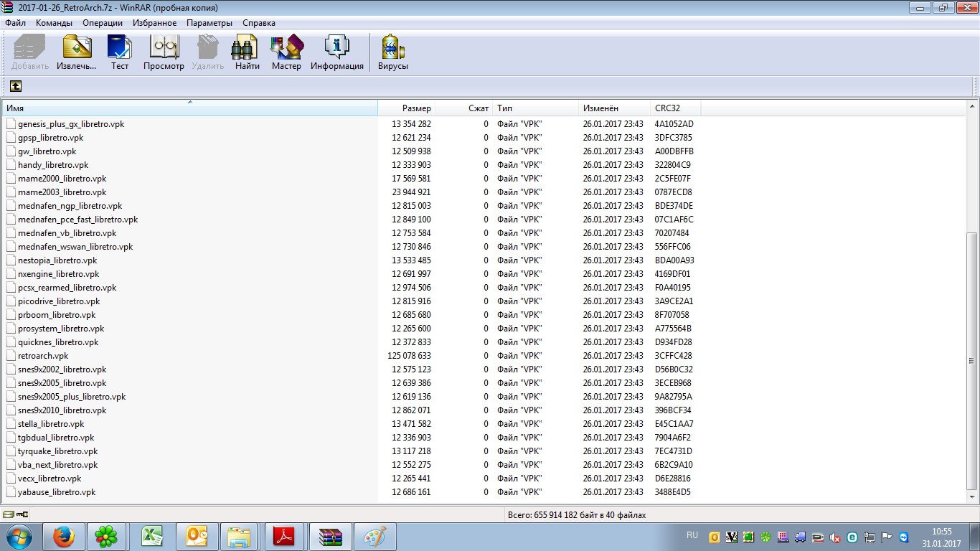The height and width of the screenshot is (551, 980).
Task: Open the Файл menu
Action: coord(15,23)
